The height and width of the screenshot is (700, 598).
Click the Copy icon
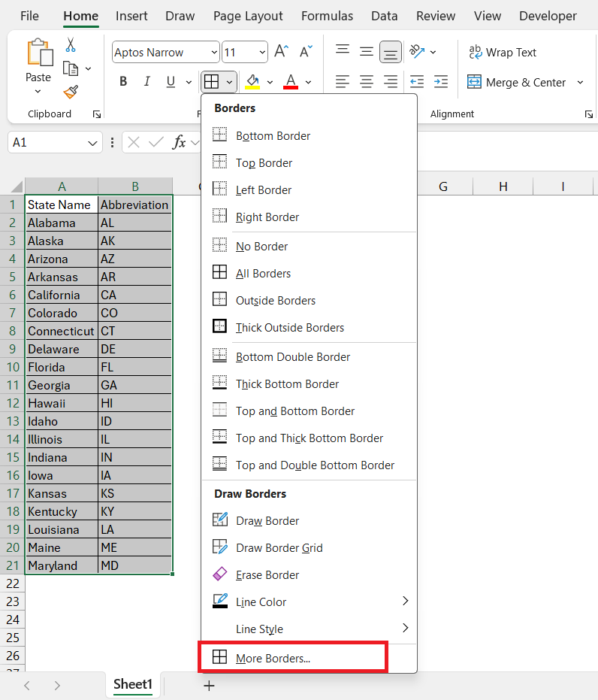(71, 68)
